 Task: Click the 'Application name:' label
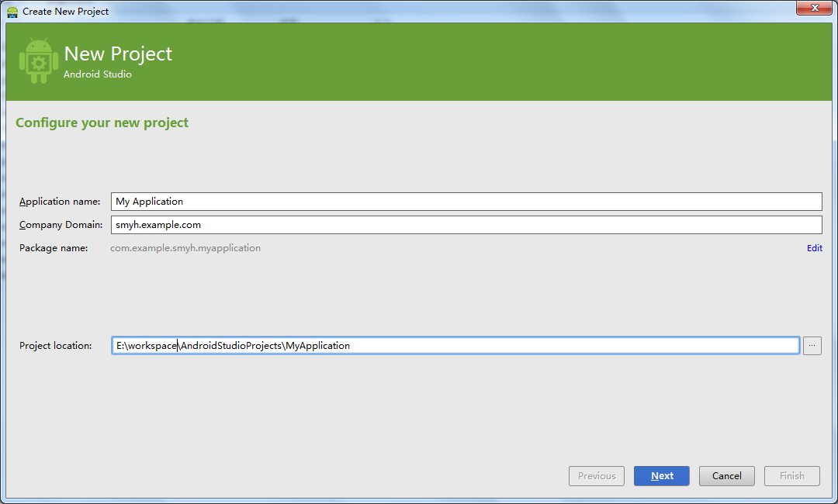(x=60, y=202)
